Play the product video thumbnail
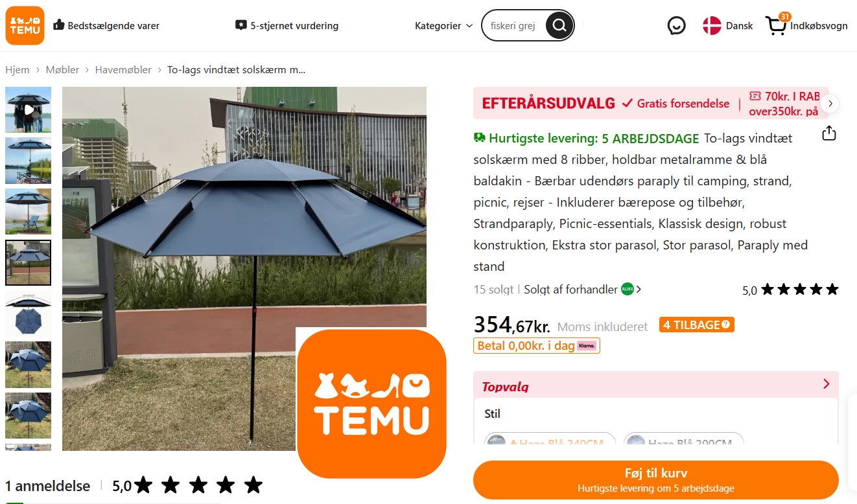This screenshot has height=504, width=857. [29, 109]
